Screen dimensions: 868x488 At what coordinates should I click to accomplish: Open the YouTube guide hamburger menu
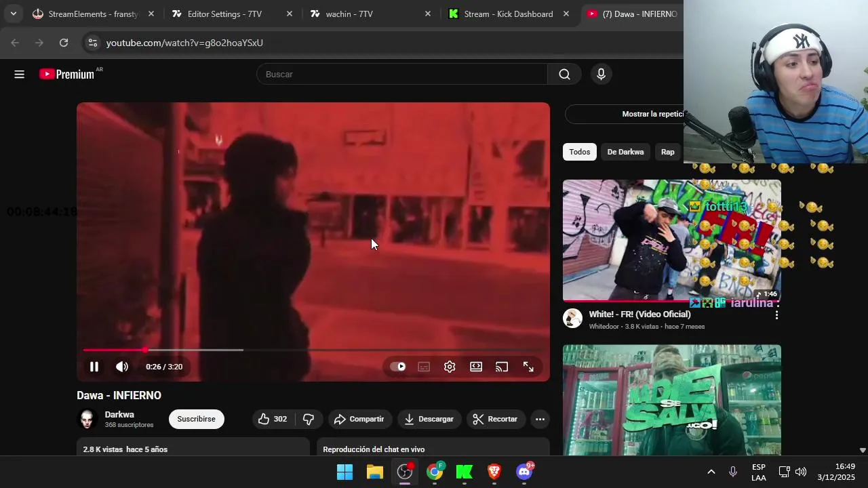pos(19,75)
